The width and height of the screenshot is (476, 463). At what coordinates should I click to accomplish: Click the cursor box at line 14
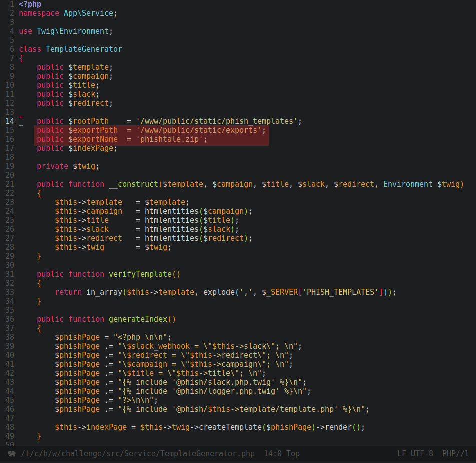coord(21,121)
